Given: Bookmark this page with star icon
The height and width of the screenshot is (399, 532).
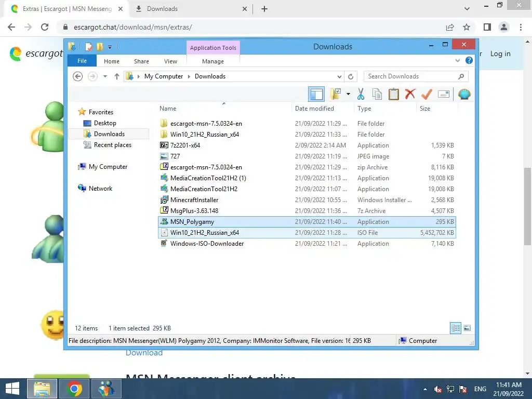Looking at the screenshot, I should 467,27.
